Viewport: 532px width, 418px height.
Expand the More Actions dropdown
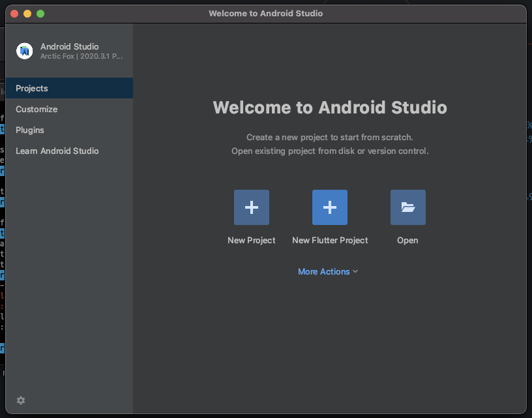click(x=328, y=271)
